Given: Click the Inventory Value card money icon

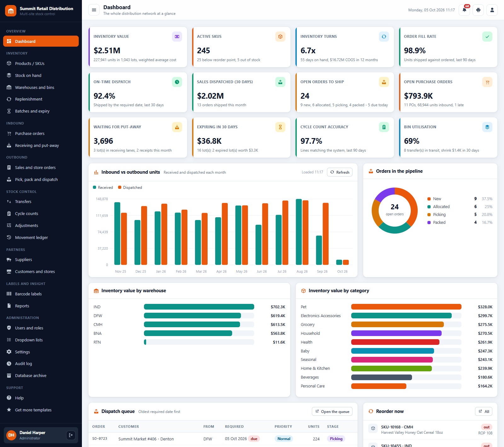Looking at the screenshot, I should coord(177,37).
